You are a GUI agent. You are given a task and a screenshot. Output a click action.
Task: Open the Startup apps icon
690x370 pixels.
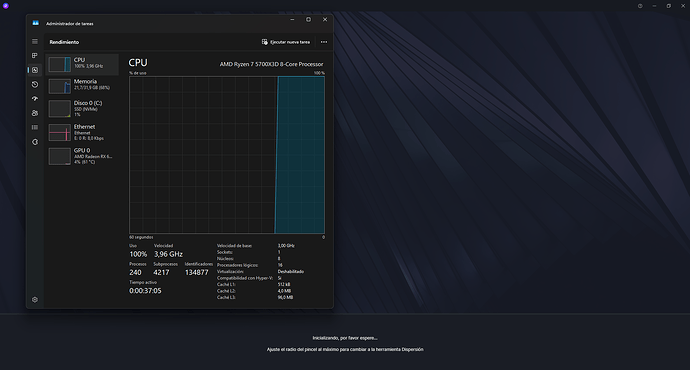point(35,99)
